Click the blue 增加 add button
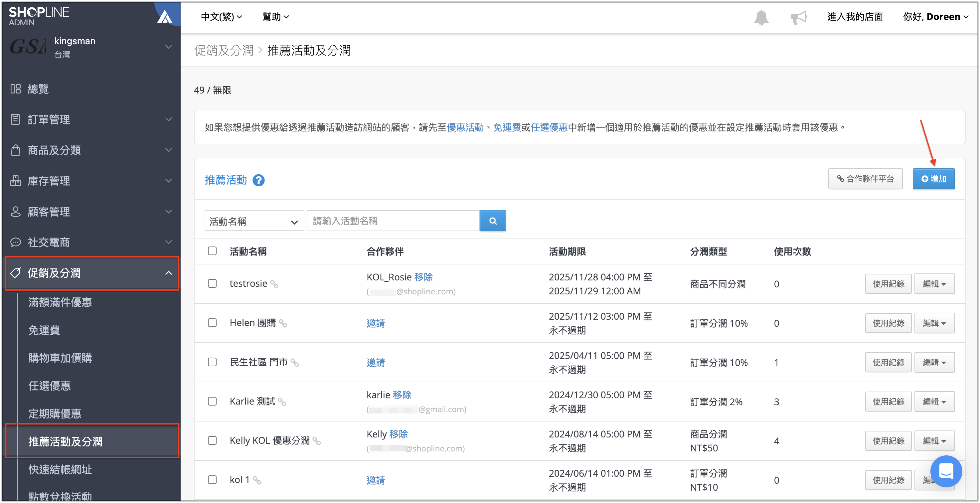 click(x=934, y=179)
